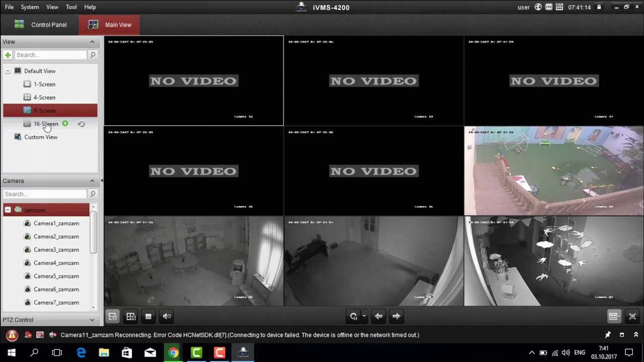Go to previous page of cameras

[x=379, y=316]
